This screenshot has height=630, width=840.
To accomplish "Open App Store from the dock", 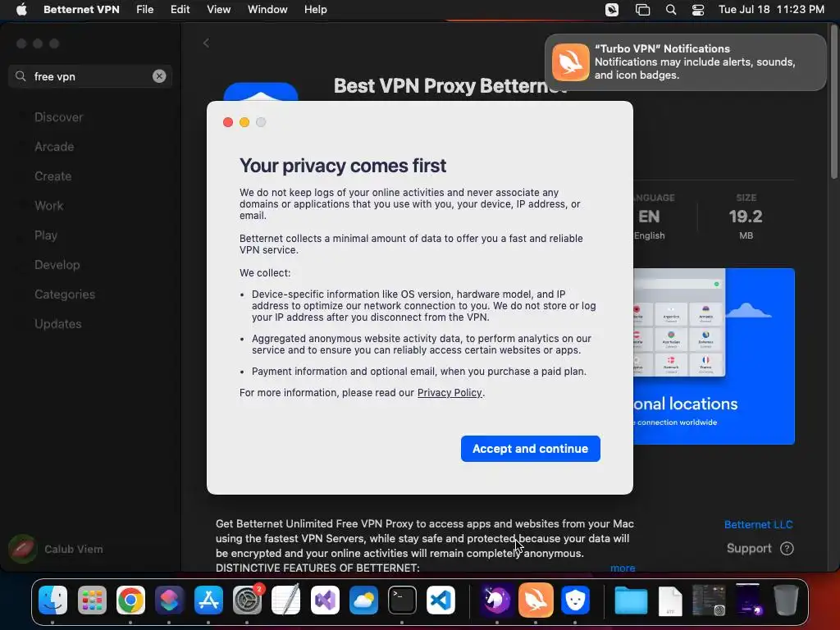I will tap(208, 600).
